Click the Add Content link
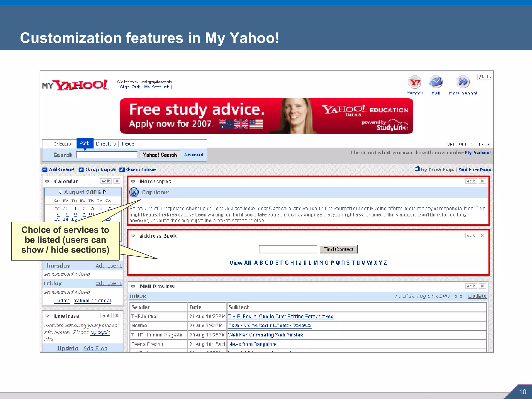The height and width of the screenshot is (399, 532). (62, 170)
